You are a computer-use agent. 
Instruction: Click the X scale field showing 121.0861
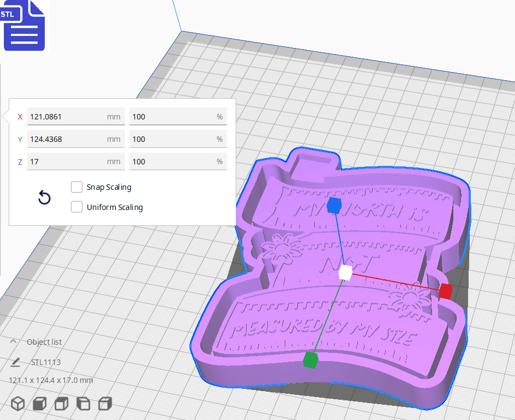(75, 116)
